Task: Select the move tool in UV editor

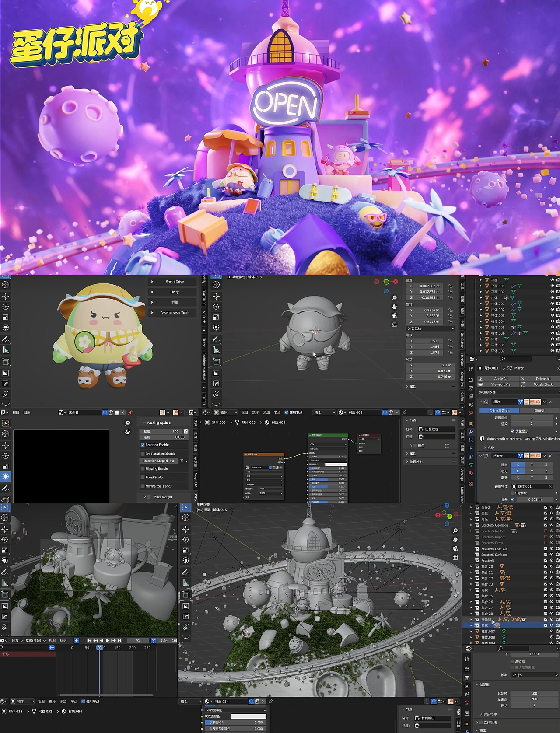Action: (x=6, y=445)
